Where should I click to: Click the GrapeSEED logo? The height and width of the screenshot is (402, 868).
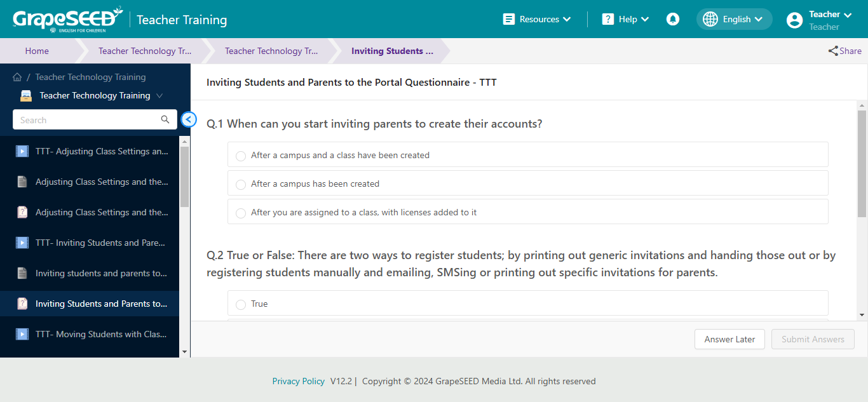(68, 19)
